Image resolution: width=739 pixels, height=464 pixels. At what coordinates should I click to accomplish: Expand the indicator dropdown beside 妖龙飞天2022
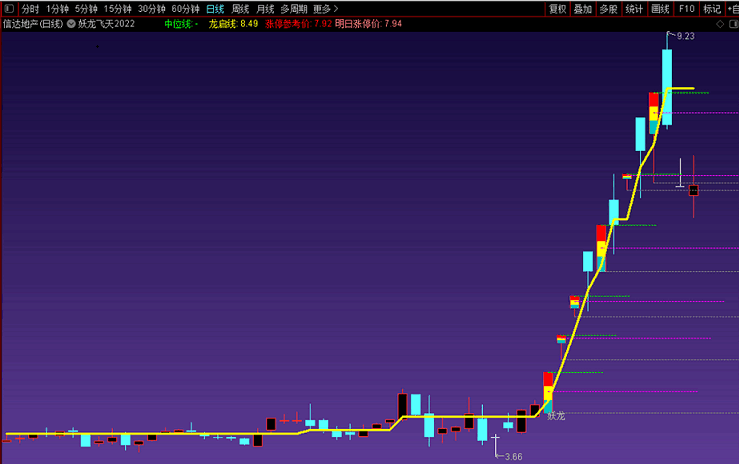(71, 24)
